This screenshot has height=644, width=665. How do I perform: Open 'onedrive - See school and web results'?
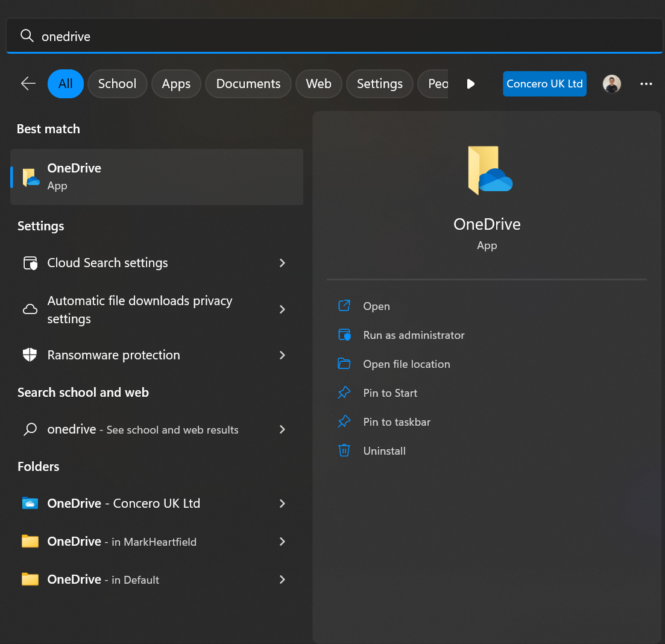(157, 429)
